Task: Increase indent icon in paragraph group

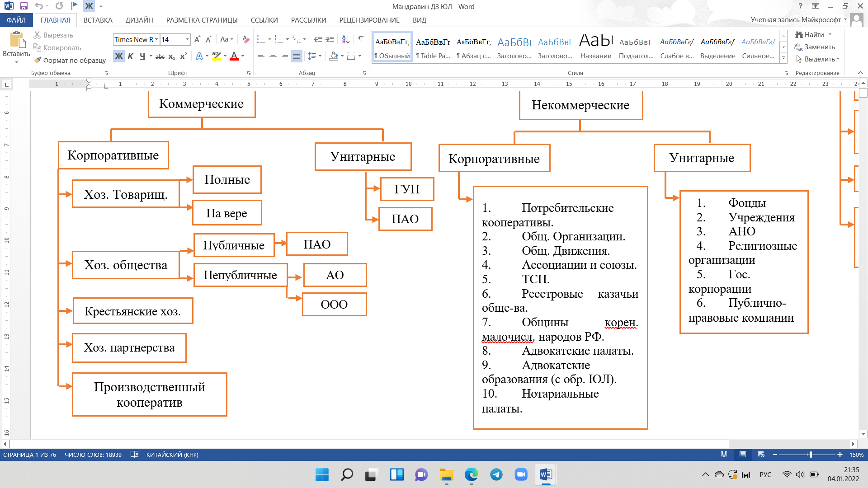Action: 330,40
